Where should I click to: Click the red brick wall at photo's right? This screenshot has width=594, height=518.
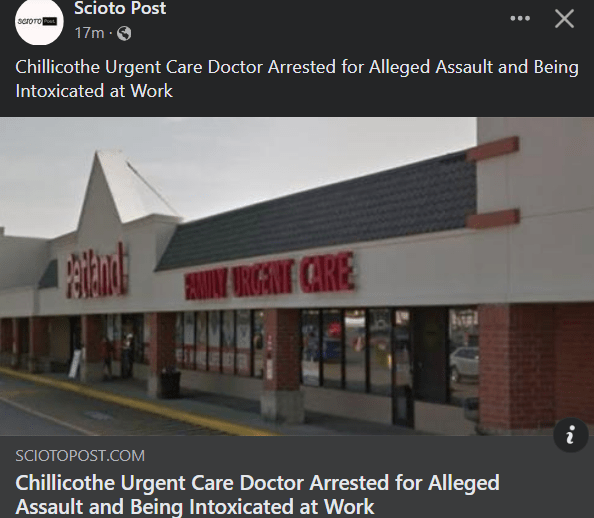point(536,368)
